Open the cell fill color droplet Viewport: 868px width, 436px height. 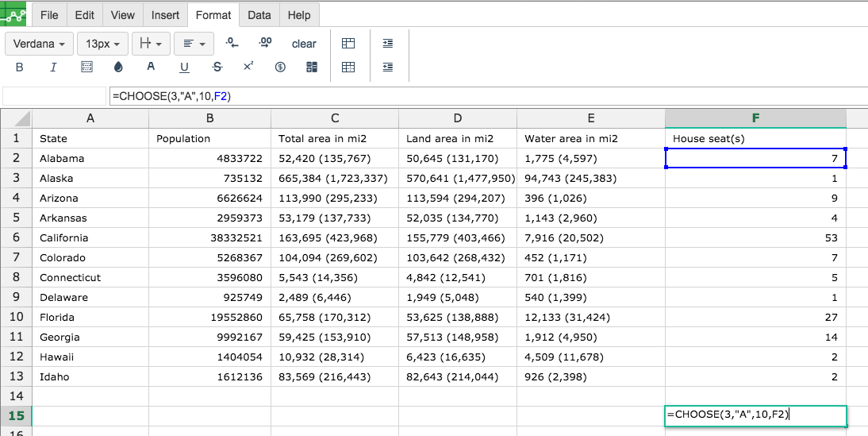(118, 68)
